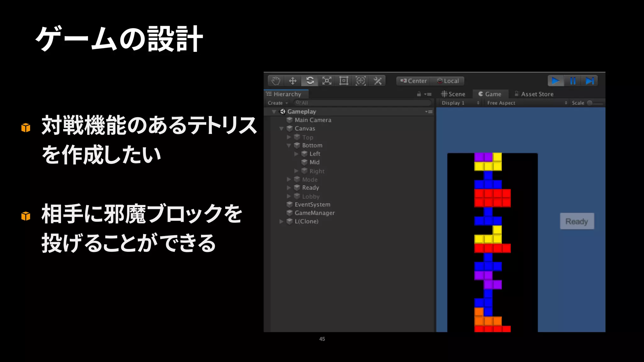Expand the Ready object

pyautogui.click(x=289, y=188)
